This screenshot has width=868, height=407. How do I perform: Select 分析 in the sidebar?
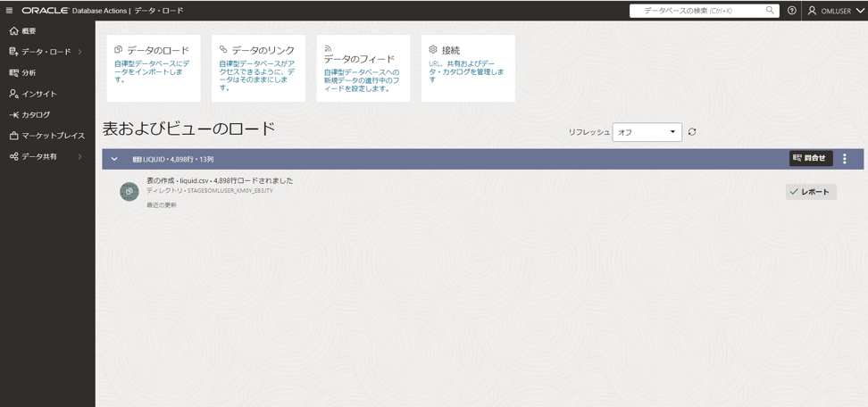click(x=29, y=73)
